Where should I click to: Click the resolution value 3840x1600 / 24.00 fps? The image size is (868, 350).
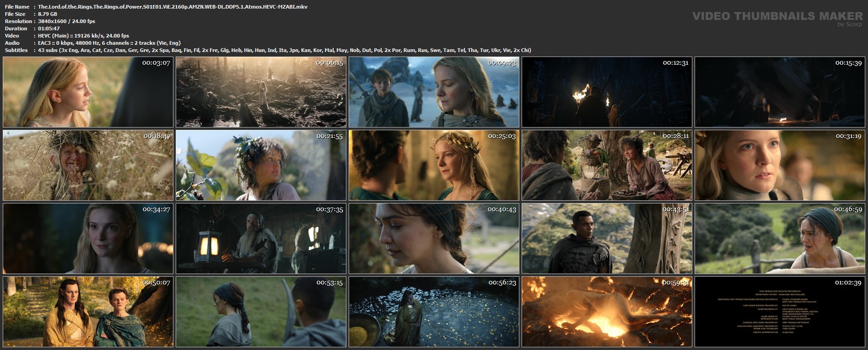coord(67,21)
